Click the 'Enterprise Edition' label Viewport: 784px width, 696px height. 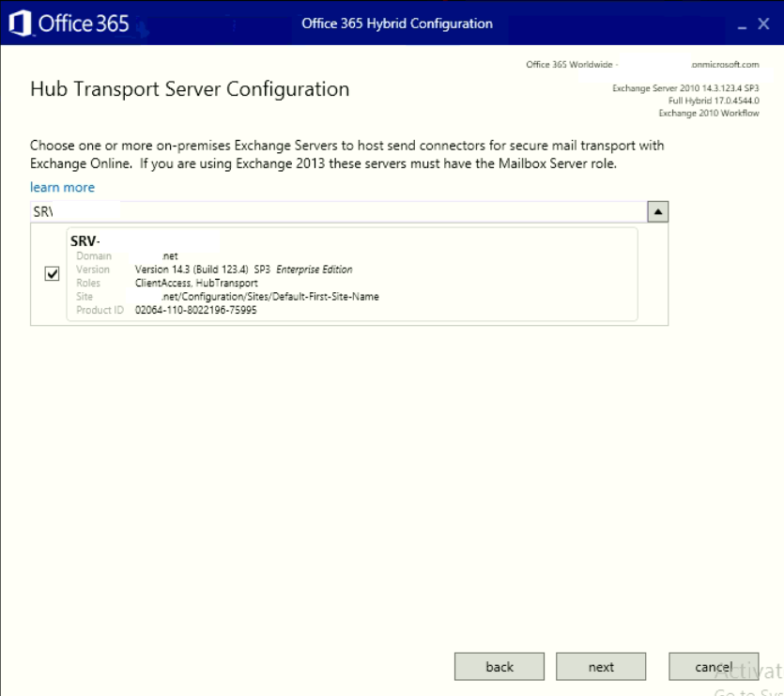pyautogui.click(x=315, y=270)
